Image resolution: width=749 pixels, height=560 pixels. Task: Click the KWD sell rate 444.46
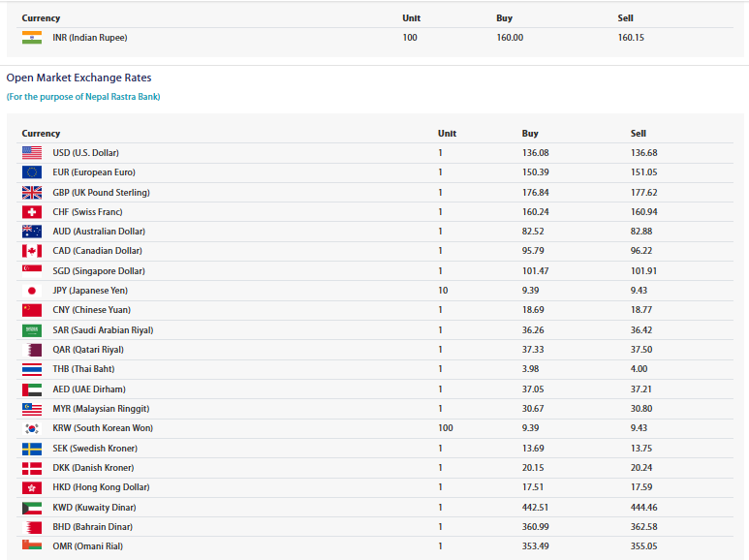click(x=644, y=507)
